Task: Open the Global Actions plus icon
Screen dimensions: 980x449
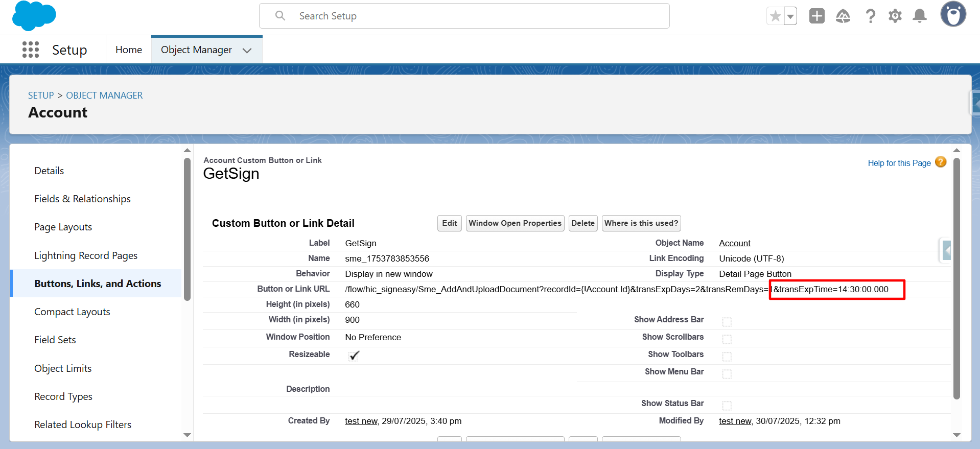Action: tap(817, 16)
